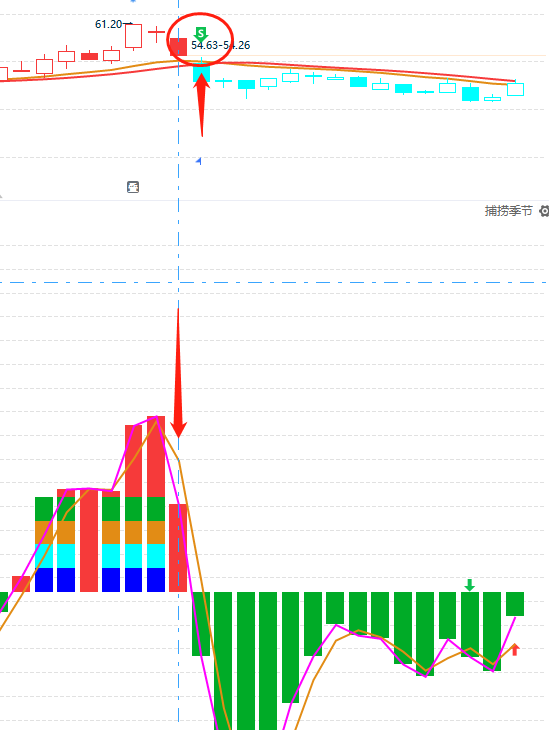Click the green down arrow above the indicator bars
The image size is (549, 730).
pyautogui.click(x=470, y=585)
